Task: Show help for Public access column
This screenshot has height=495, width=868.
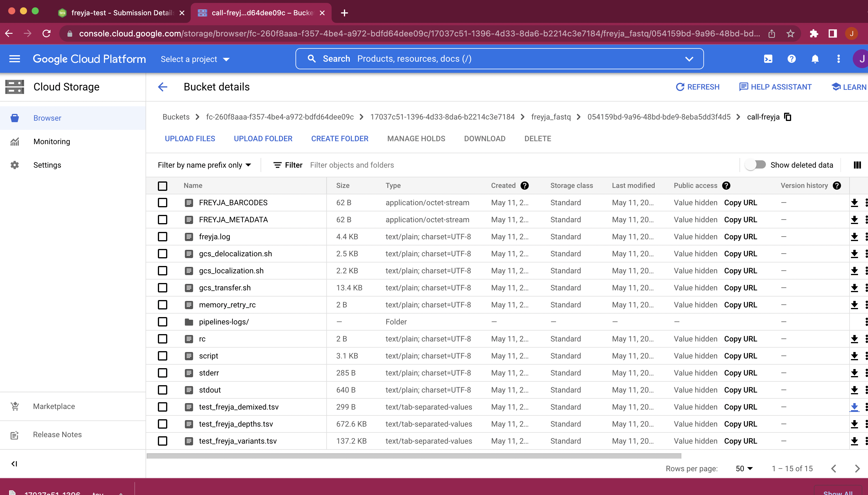Action: (726, 185)
